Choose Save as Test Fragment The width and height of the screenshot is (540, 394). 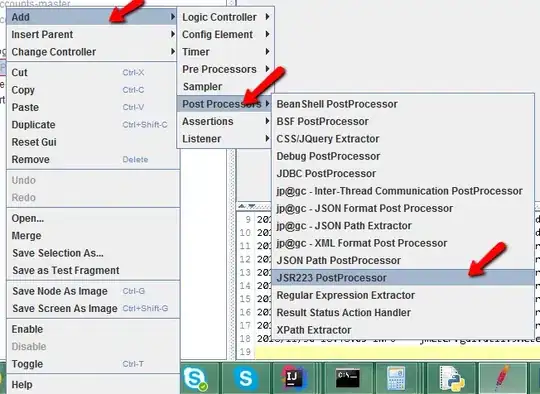click(93, 270)
